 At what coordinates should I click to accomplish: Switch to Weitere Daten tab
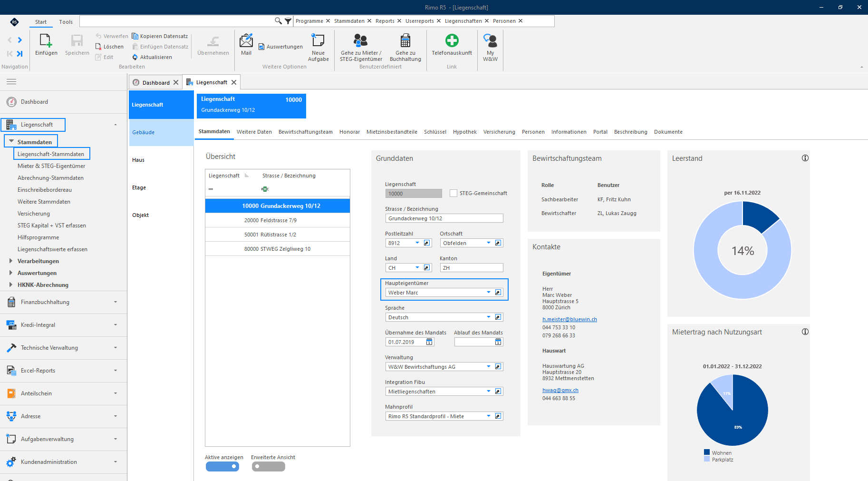[254, 132]
